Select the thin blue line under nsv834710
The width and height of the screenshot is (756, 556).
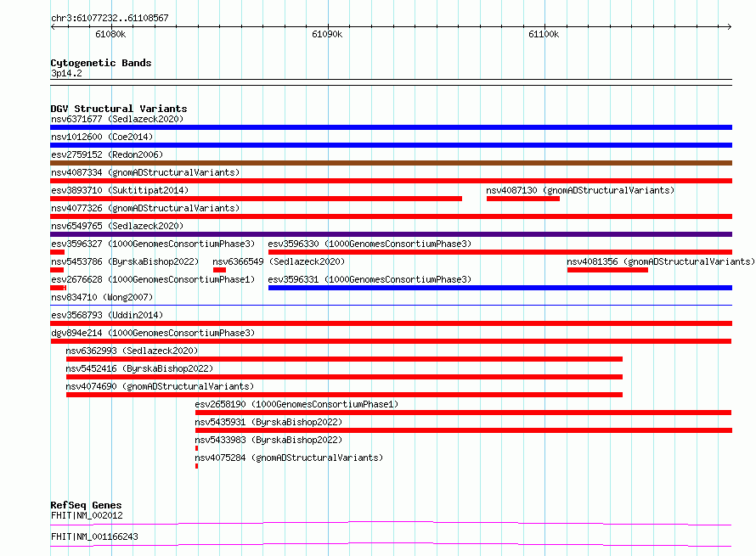point(391,305)
